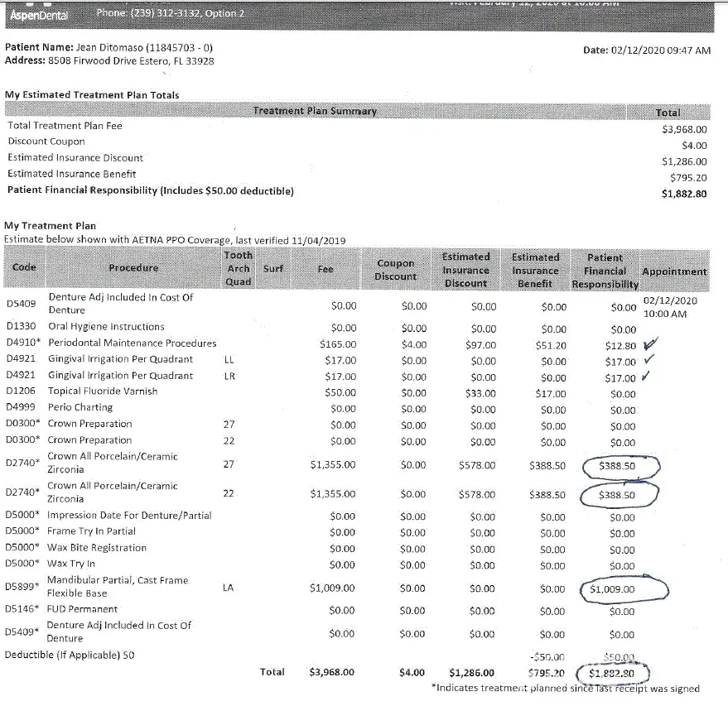
Task: Click the phone number (239) 312-3132
Action: coord(145,14)
